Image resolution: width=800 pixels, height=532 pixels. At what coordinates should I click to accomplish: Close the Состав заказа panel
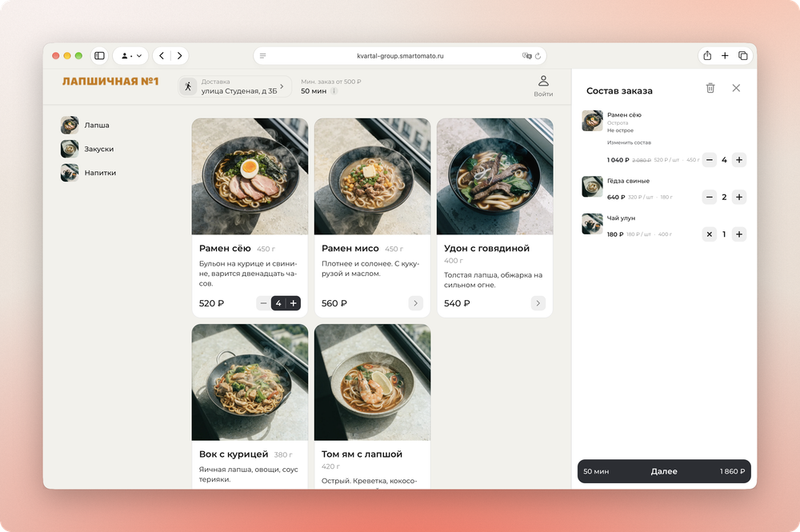[x=736, y=88]
